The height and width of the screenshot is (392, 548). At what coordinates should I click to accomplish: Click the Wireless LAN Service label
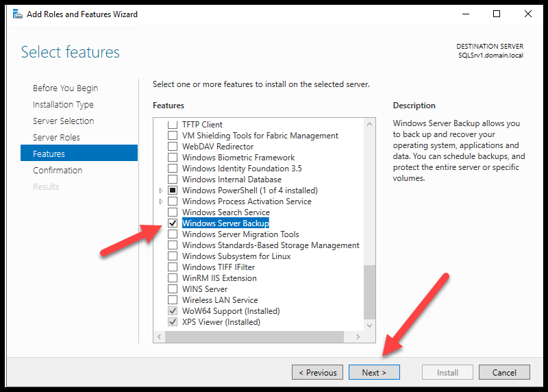pos(220,300)
